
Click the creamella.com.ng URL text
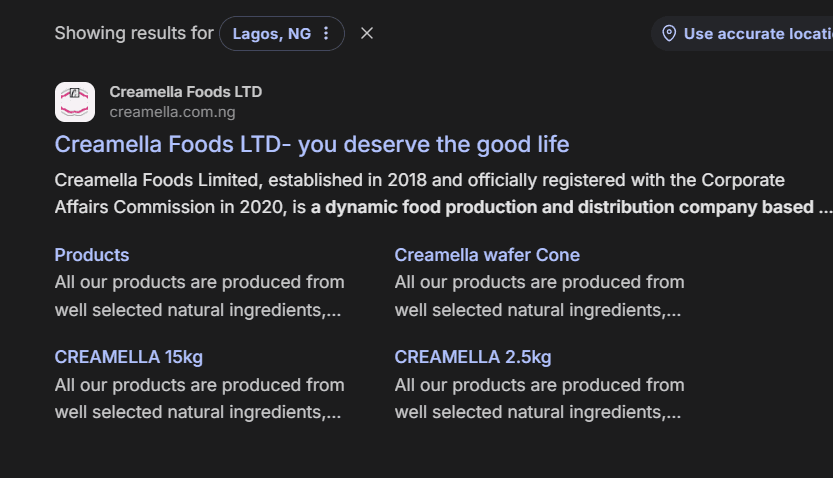[x=172, y=112]
